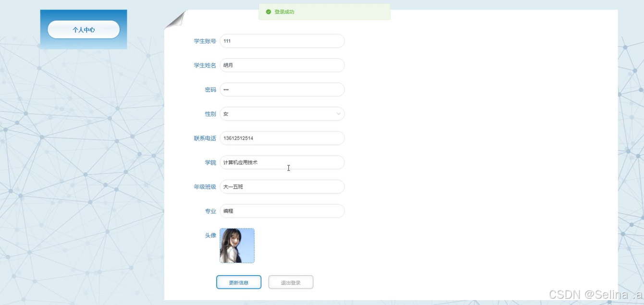Click the 更新信息 button
The height and width of the screenshot is (305, 644).
pyautogui.click(x=239, y=282)
